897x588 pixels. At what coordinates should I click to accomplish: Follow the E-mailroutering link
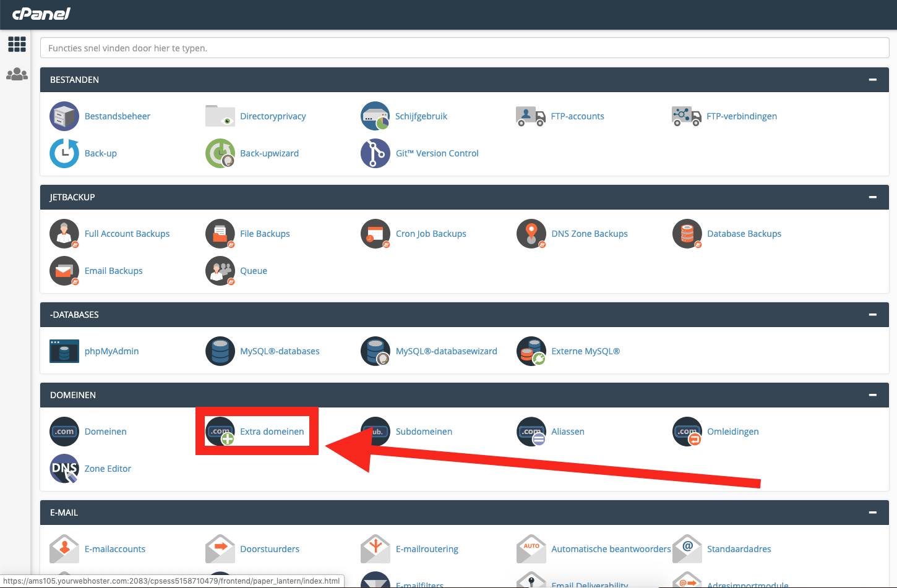pyautogui.click(x=427, y=549)
